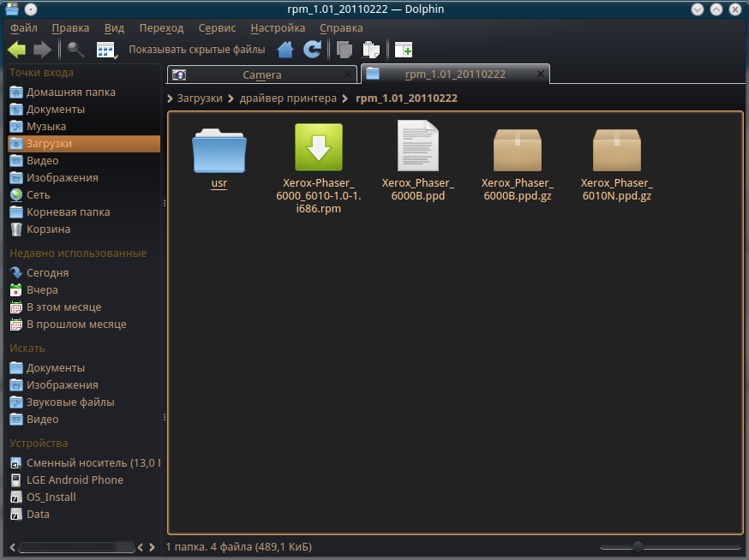Expand breadcrumb arrow before 'rpm_1.01_20110222'
749x560 pixels.
pyautogui.click(x=345, y=98)
